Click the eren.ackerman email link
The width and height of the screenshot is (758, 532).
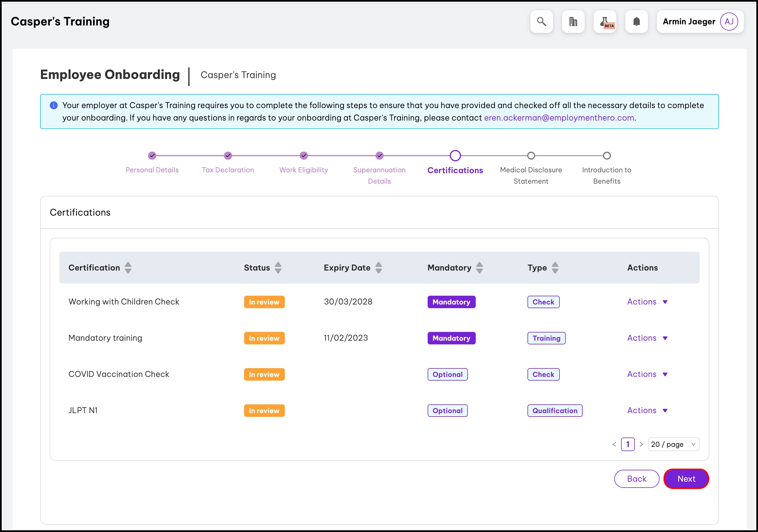(x=559, y=118)
